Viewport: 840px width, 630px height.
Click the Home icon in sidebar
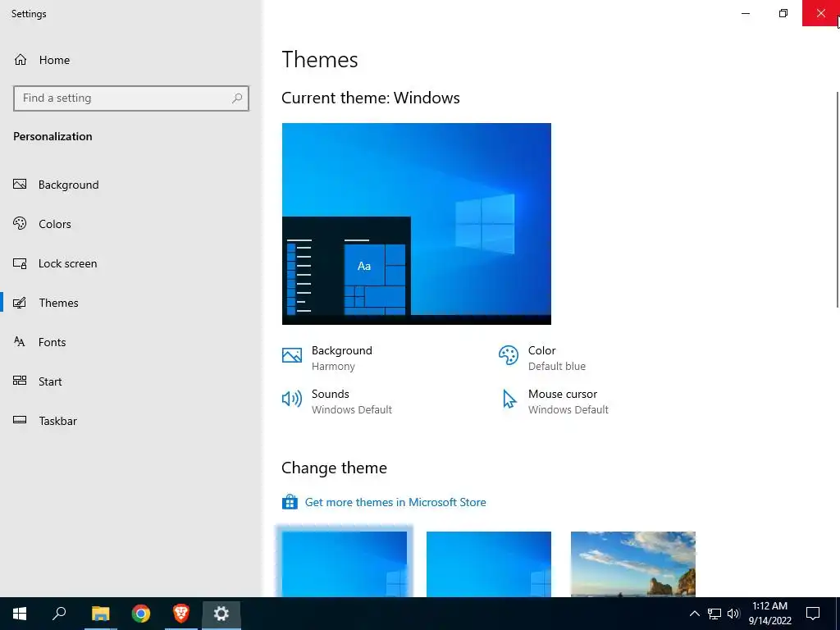(21, 59)
